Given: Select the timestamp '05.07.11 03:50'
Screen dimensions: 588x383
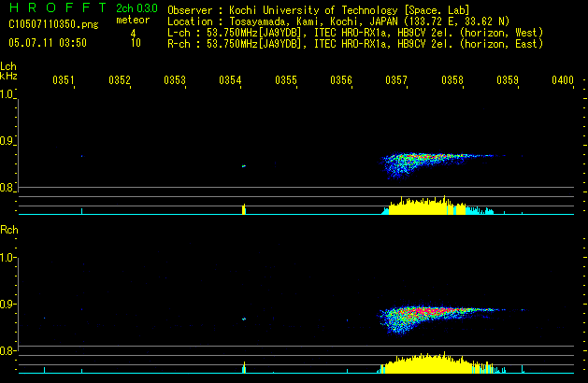Looking at the screenshot, I should coord(48,43).
